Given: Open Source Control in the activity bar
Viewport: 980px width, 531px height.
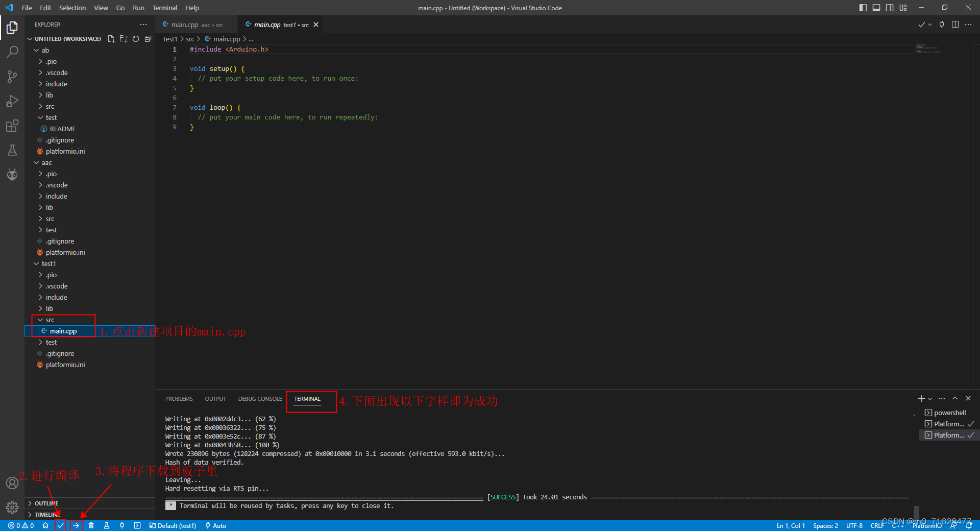Looking at the screenshot, I should pyautogui.click(x=12, y=76).
